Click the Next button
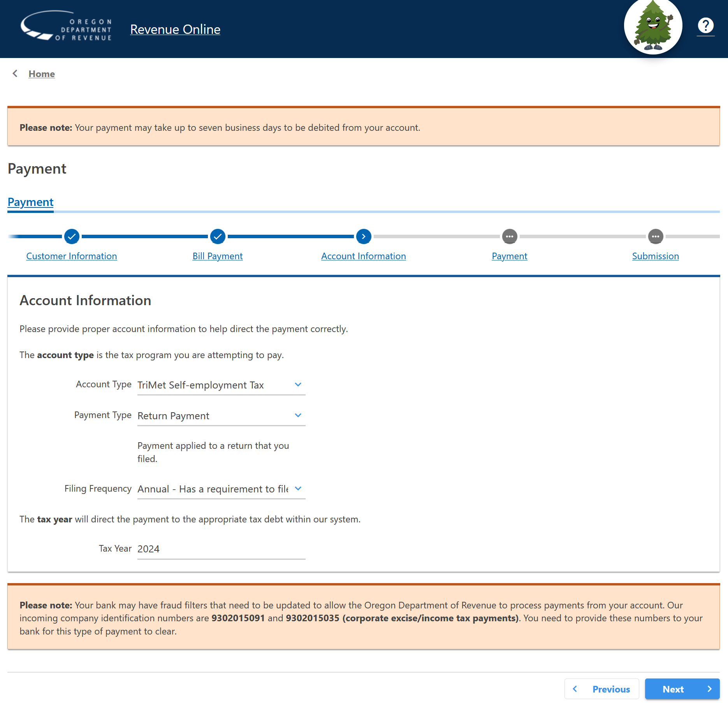Screen dimensions: 728x703 (682, 689)
